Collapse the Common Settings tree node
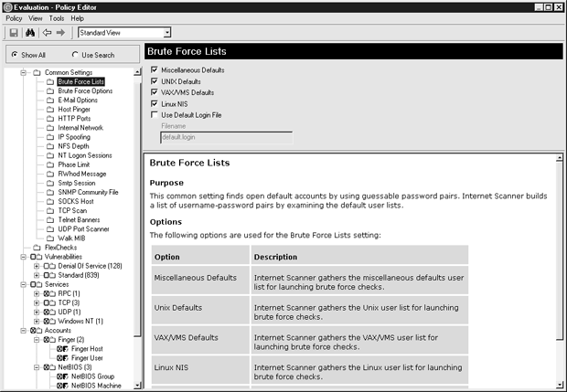The height and width of the screenshot is (392, 567). pos(24,72)
